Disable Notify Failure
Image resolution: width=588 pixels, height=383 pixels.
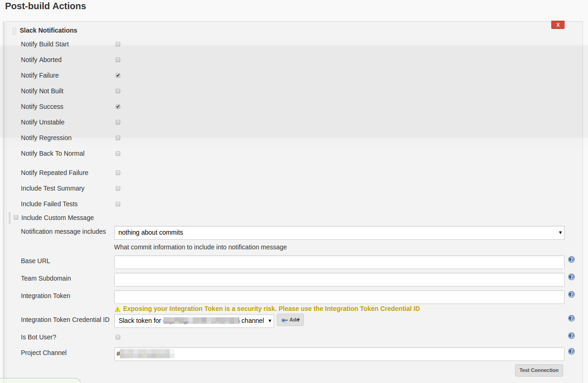click(118, 75)
